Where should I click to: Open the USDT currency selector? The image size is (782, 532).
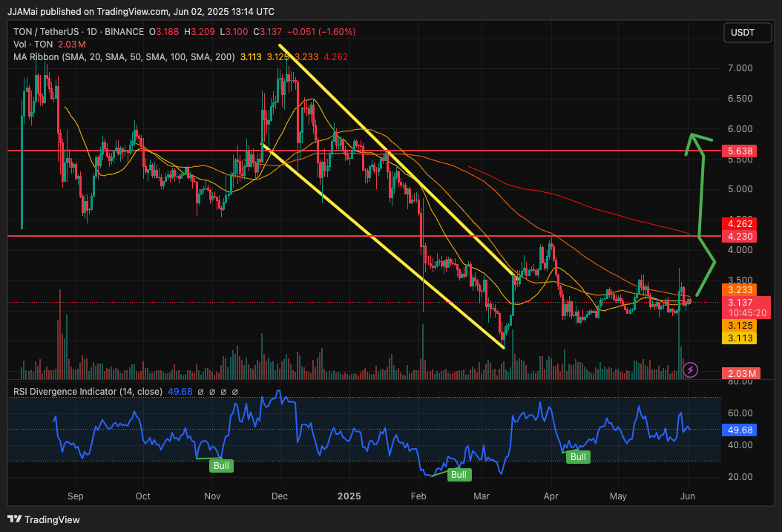pos(743,33)
